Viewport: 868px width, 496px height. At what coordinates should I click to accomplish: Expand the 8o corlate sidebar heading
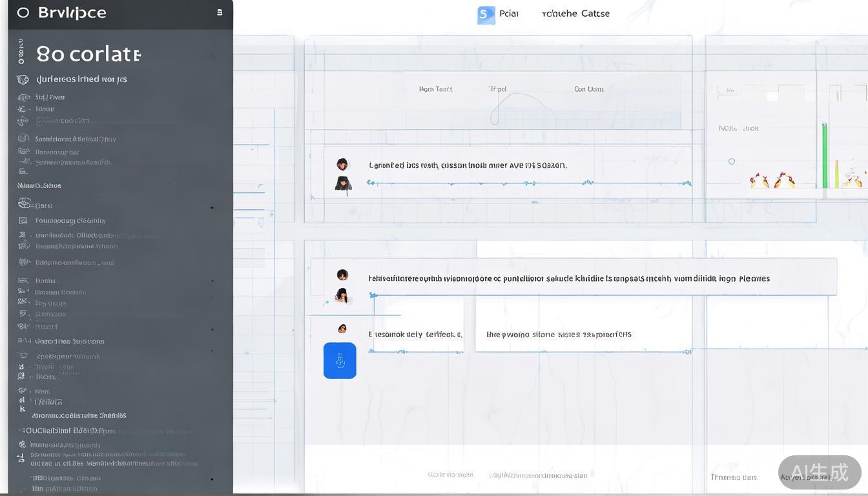[x=88, y=54]
